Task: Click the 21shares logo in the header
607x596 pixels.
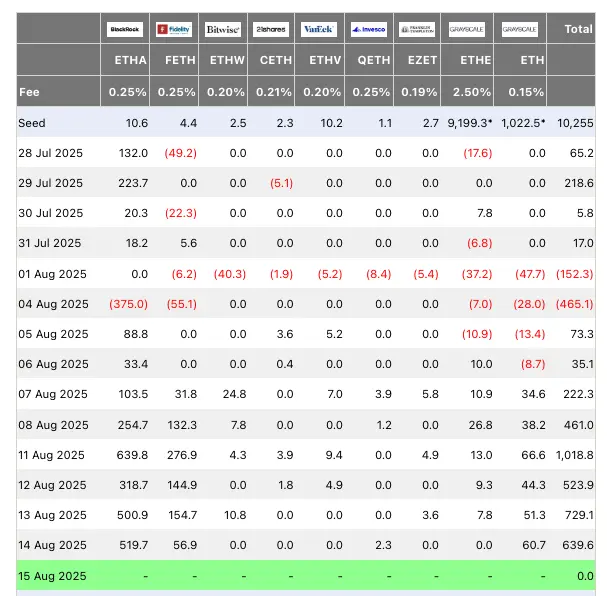Action: point(271,29)
